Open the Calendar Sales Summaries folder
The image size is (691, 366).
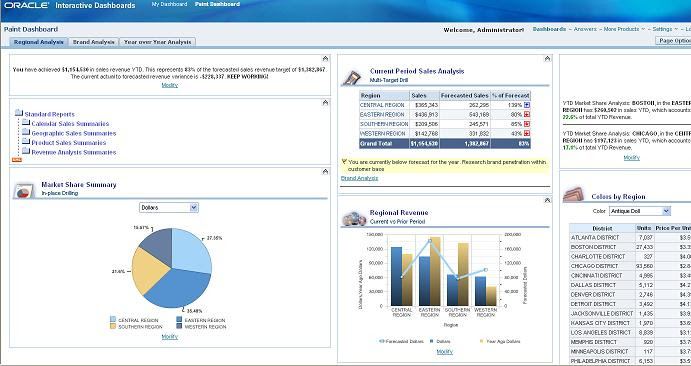[x=70, y=124]
